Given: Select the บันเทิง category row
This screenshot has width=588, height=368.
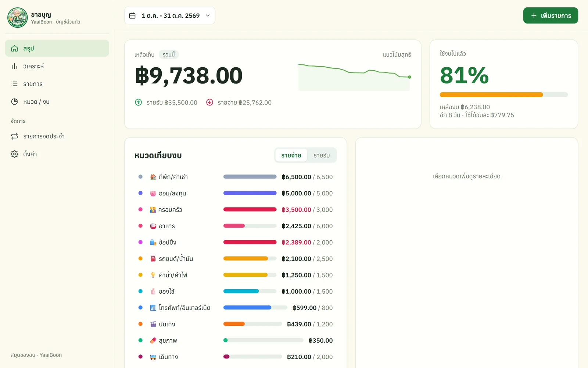Looking at the screenshot, I should 236,324.
